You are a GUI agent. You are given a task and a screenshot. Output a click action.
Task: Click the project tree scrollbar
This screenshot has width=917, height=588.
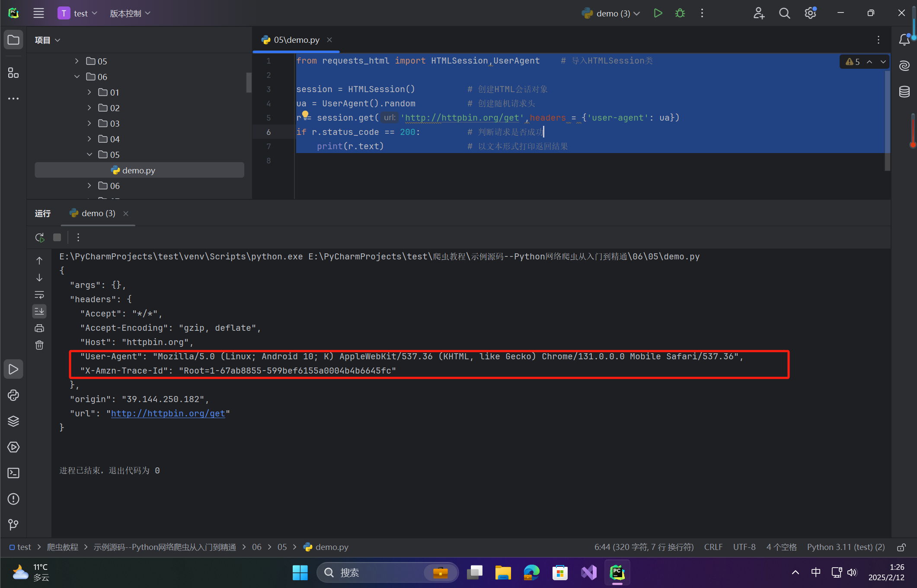pyautogui.click(x=249, y=82)
